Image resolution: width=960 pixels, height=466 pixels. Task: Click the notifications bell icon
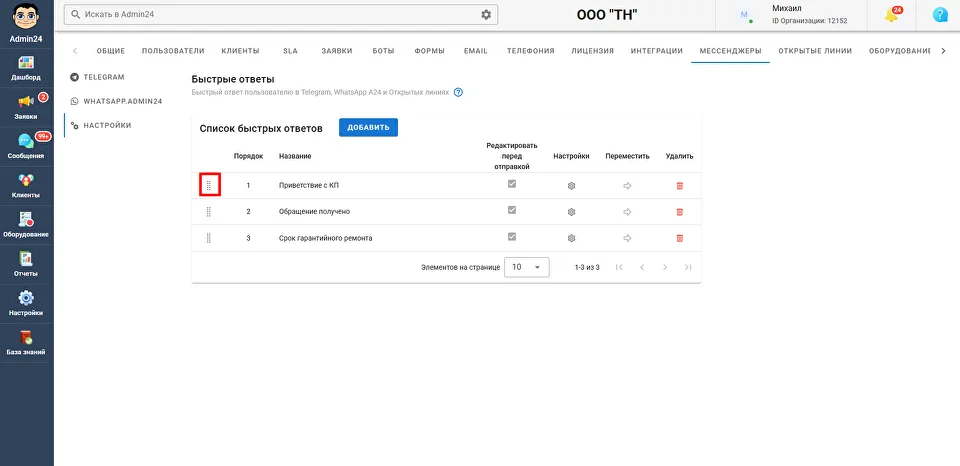coord(891,15)
